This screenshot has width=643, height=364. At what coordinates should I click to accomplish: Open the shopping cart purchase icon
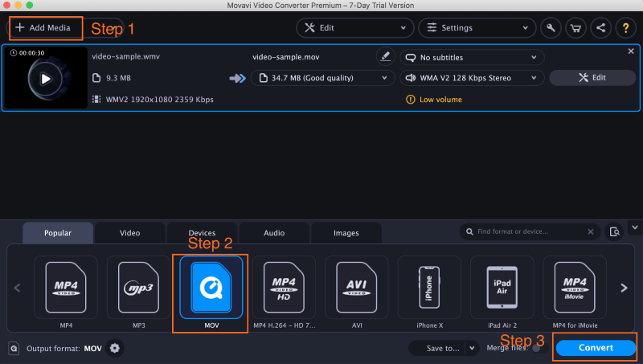575,28
